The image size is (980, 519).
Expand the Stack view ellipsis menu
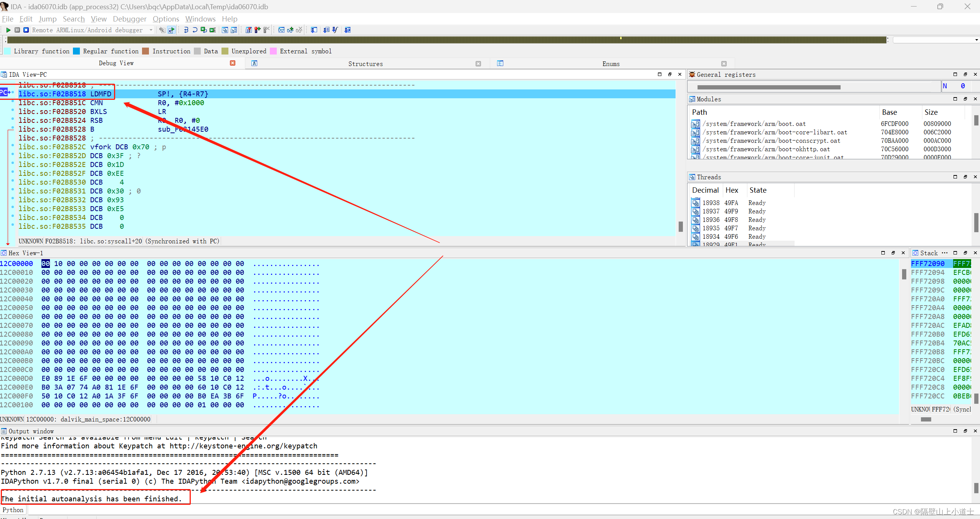(945, 253)
